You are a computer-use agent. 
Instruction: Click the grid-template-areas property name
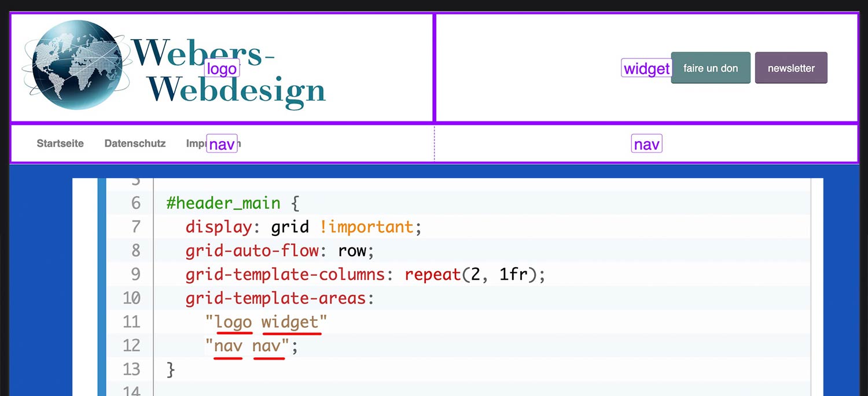coord(278,298)
